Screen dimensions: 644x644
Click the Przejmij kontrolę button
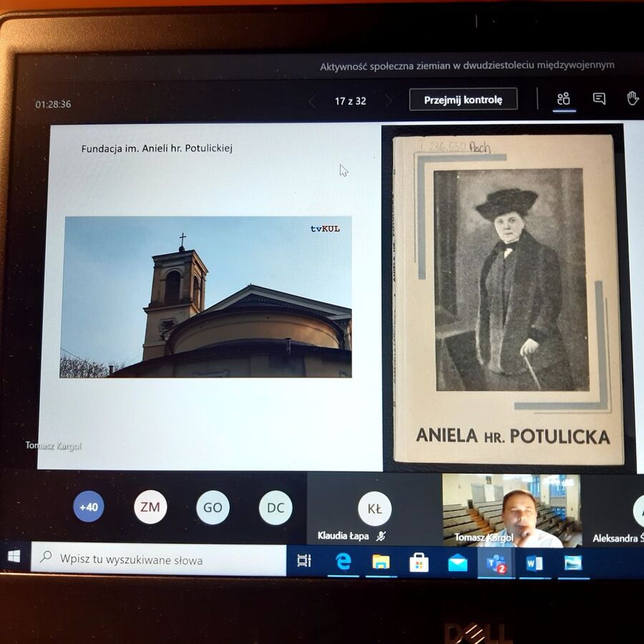click(464, 99)
